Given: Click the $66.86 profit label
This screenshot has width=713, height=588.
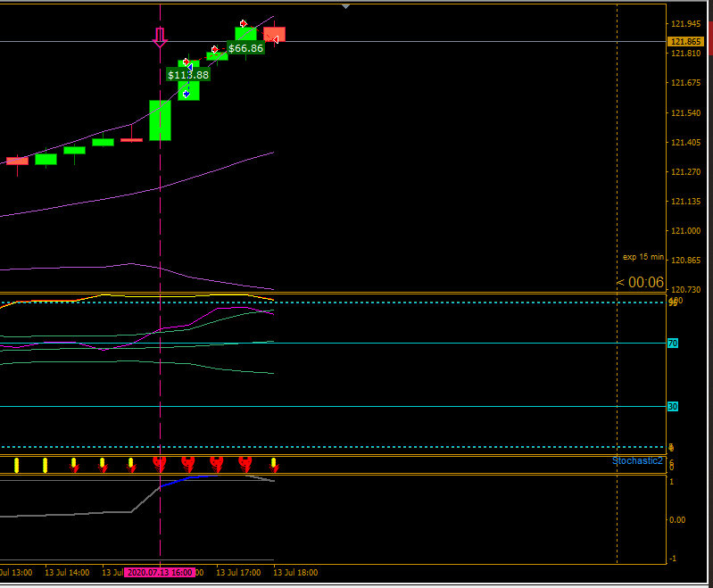Looking at the screenshot, I should coord(245,48).
